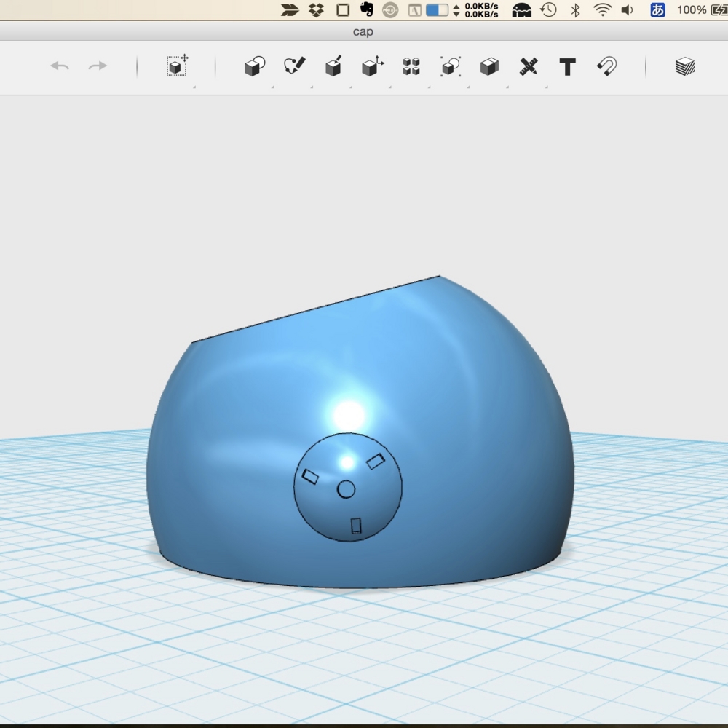728x728 pixels.
Task: Open the Combine tool solid cube icon
Action: point(489,66)
